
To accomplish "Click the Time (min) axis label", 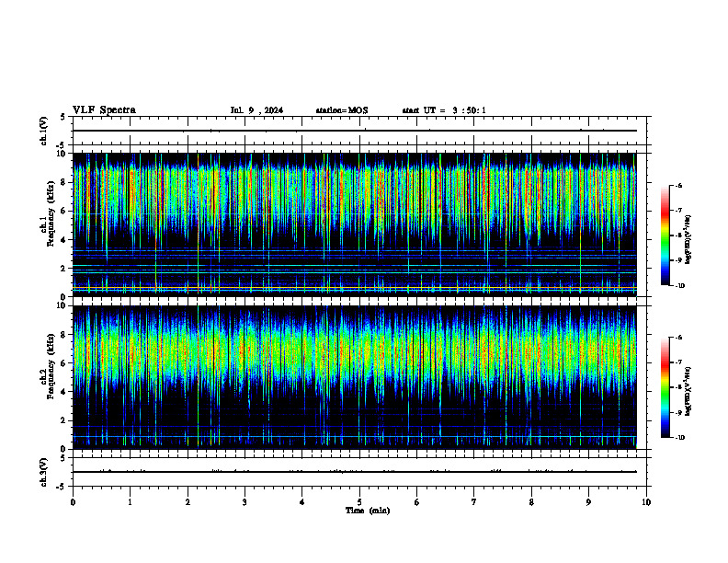I will [x=368, y=510].
